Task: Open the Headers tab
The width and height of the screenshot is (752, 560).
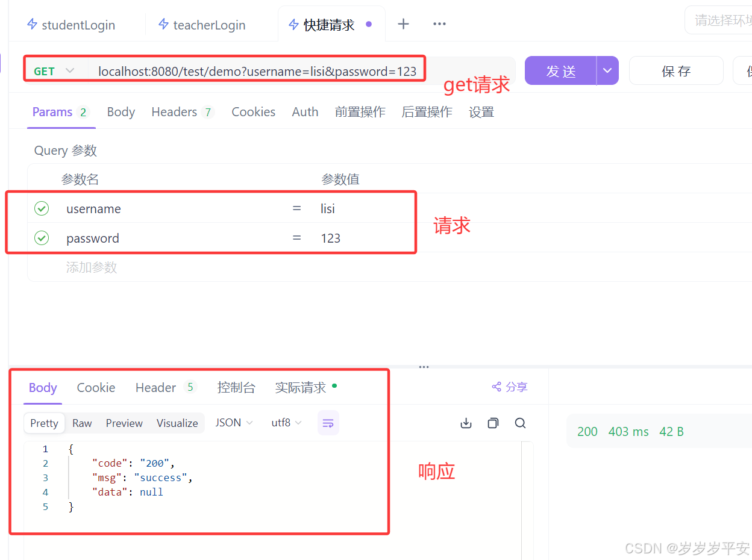Action: pyautogui.click(x=182, y=112)
